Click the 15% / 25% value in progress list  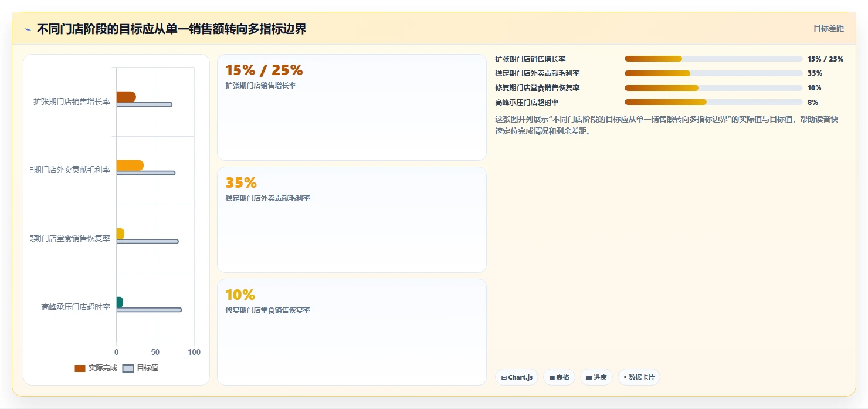click(825, 59)
